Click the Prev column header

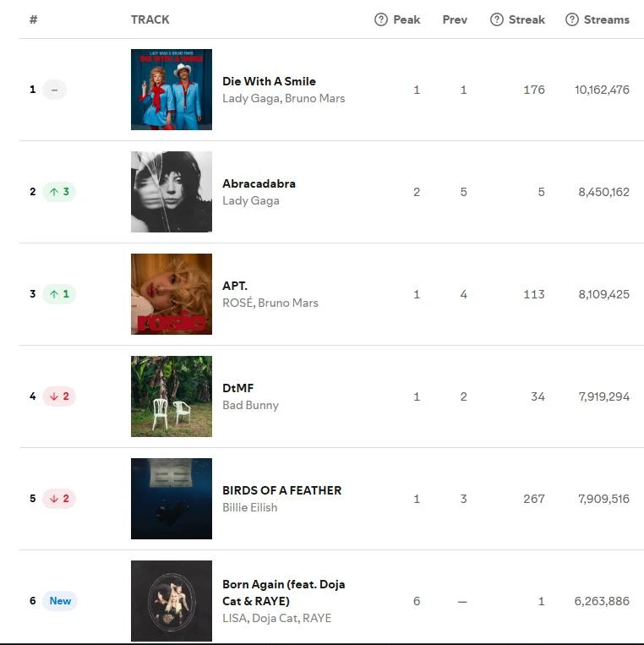coord(455,19)
